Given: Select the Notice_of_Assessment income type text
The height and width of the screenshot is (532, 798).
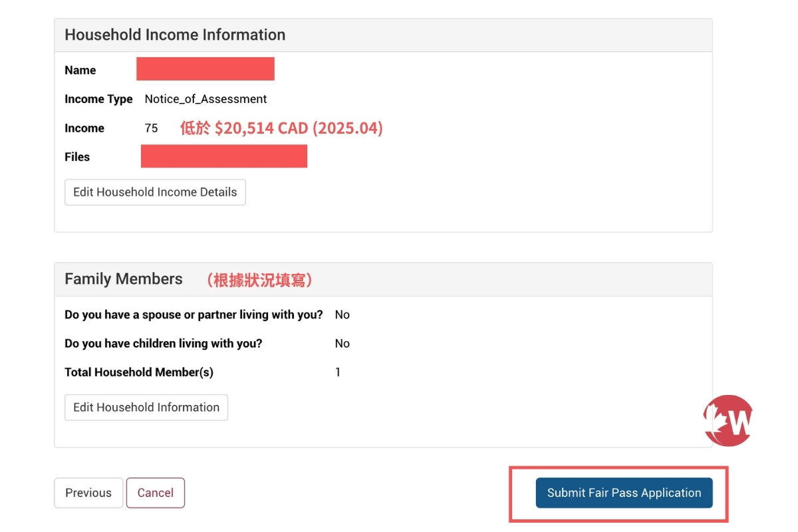Looking at the screenshot, I should click(x=205, y=99).
